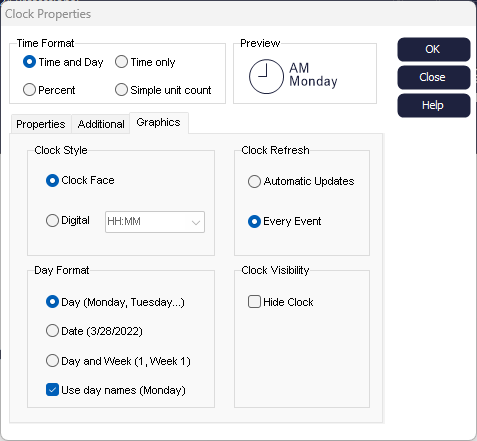The width and height of the screenshot is (477, 441).
Task: Click the clock face preview icon
Action: pos(266,77)
